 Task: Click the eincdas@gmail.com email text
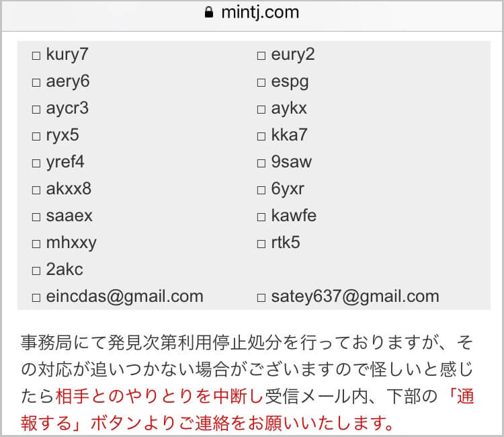[124, 296]
